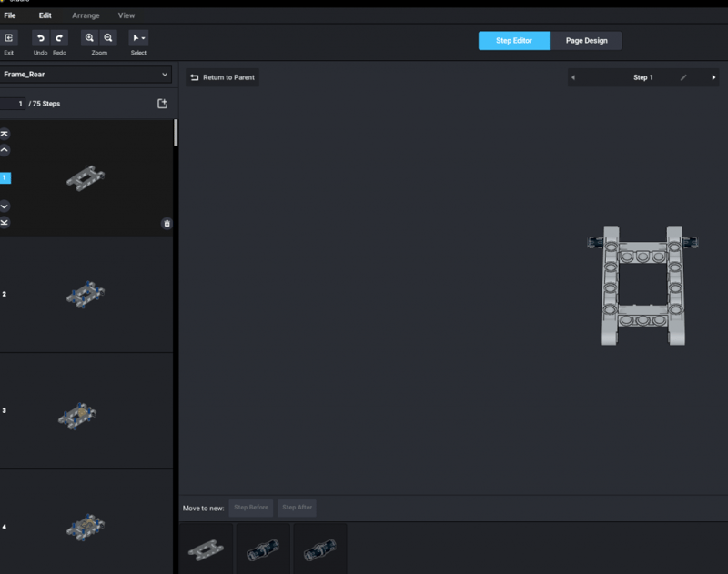Move the step to the bottom
Image resolution: width=728 pixels, height=574 pixels.
click(5, 222)
